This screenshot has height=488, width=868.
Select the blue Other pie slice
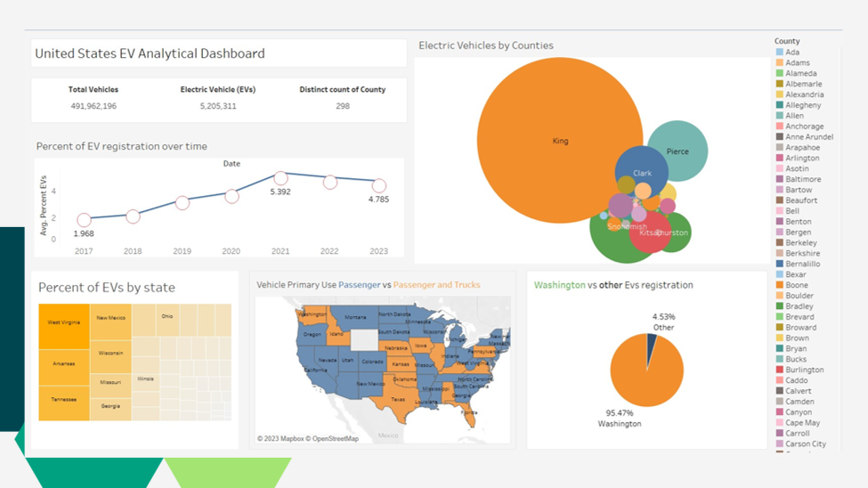[653, 343]
